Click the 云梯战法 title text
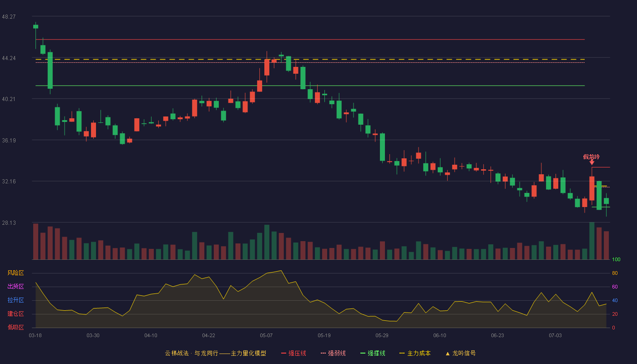The width and height of the screenshot is (637, 364). (177, 353)
